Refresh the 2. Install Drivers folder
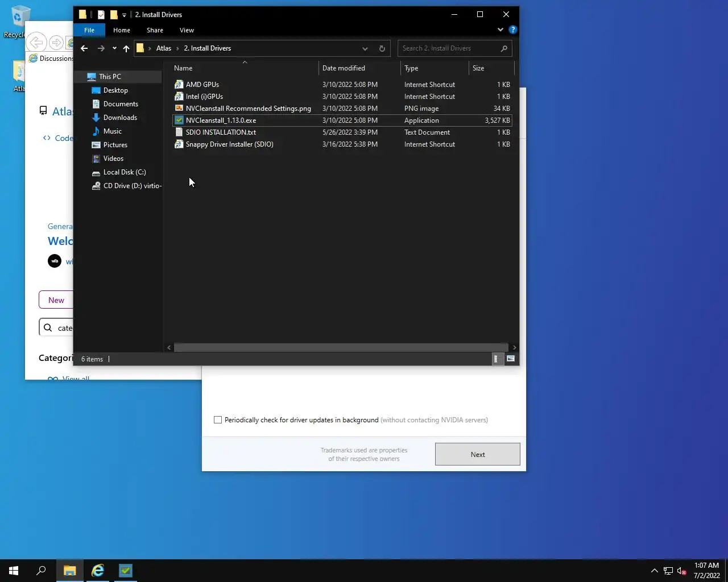728x582 pixels. point(382,48)
